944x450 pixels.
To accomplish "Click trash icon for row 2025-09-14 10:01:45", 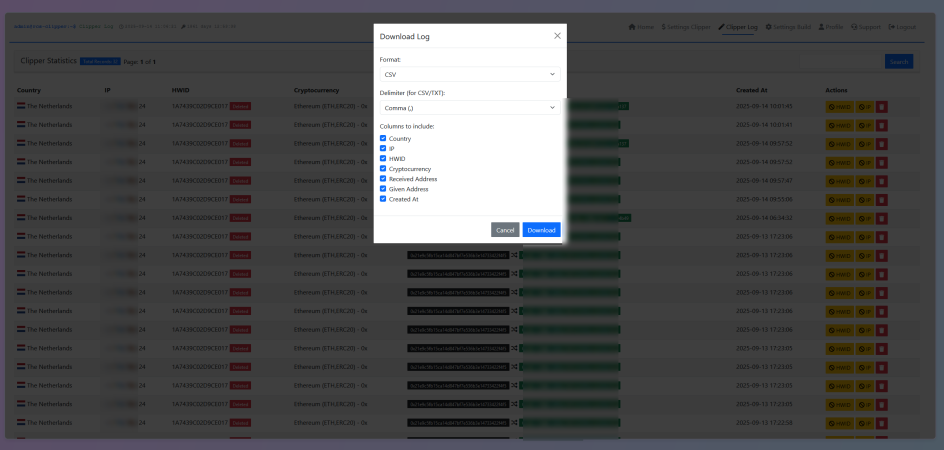I will click(881, 107).
